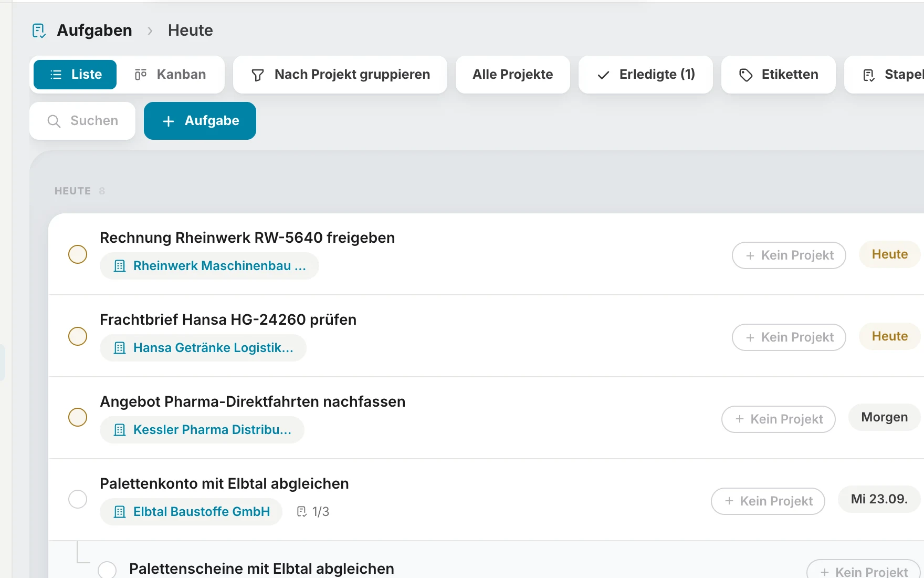The width and height of the screenshot is (924, 578).
Task: Switch to Liste view
Action: point(75,75)
